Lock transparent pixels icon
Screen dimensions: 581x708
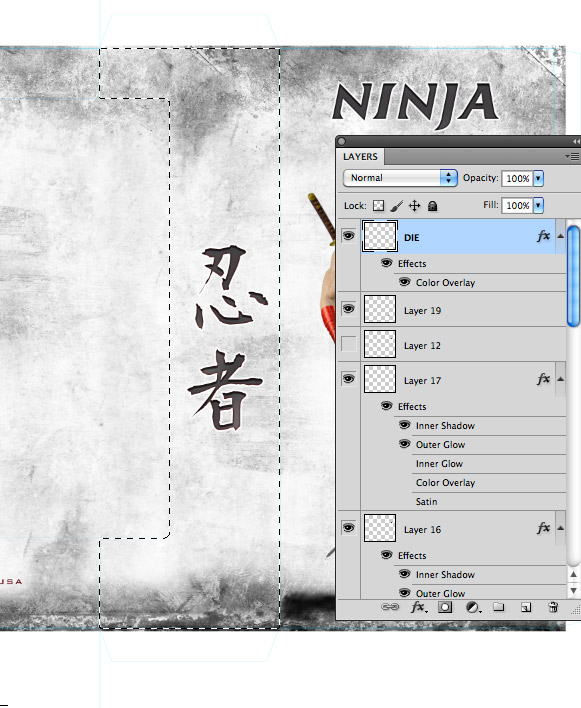point(378,206)
